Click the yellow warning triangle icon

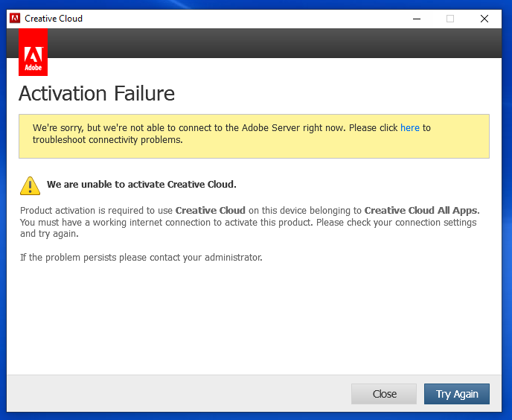30,185
